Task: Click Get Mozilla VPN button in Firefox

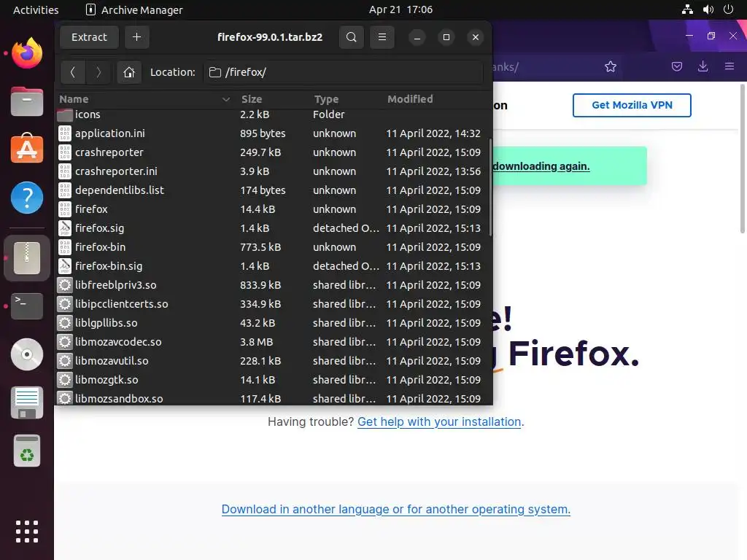Action: pos(632,105)
